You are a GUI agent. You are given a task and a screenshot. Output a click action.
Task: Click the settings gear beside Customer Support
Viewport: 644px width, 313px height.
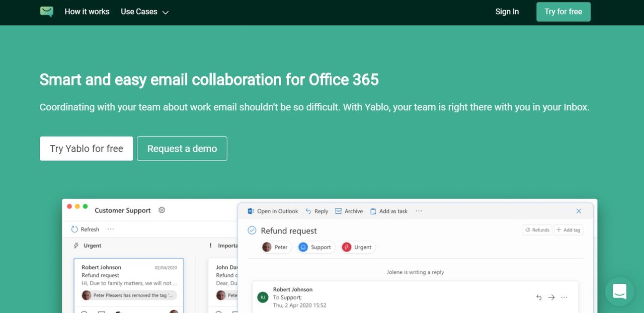tap(162, 210)
